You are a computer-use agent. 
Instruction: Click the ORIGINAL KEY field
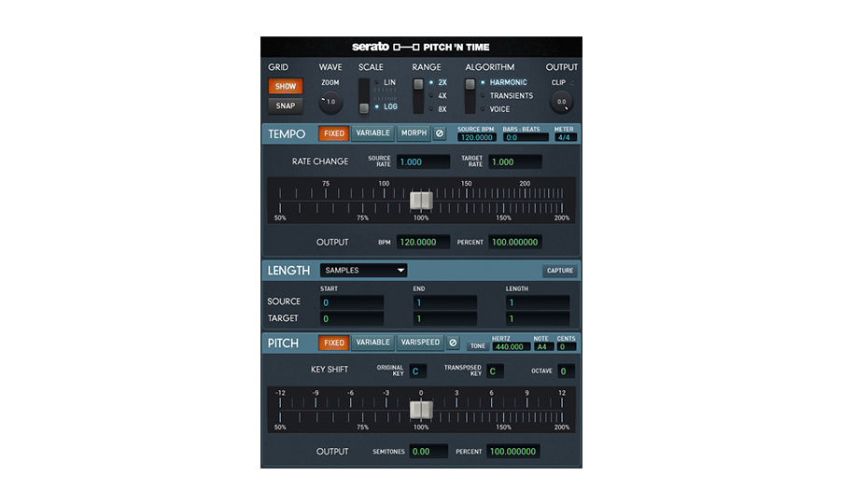pyautogui.click(x=418, y=371)
